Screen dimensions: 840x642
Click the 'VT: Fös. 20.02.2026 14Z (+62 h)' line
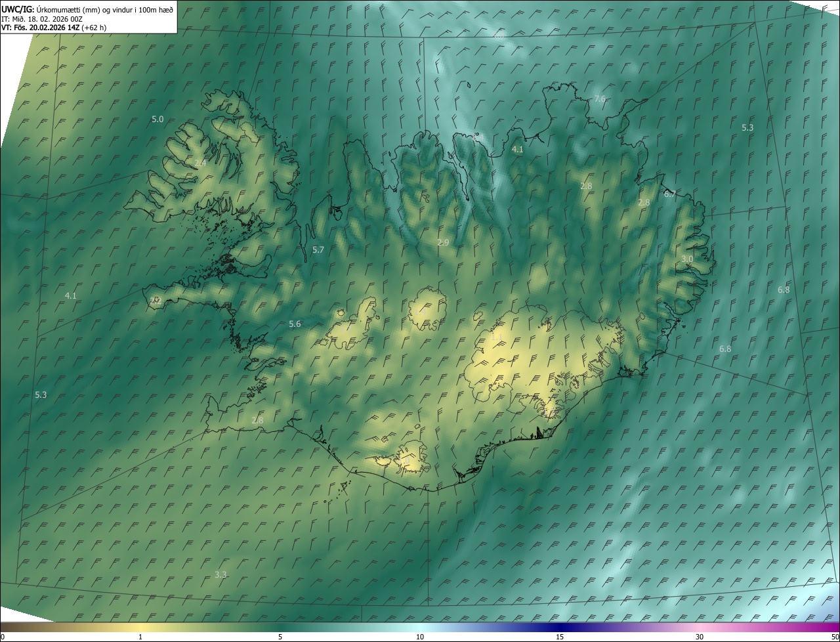coord(54,28)
